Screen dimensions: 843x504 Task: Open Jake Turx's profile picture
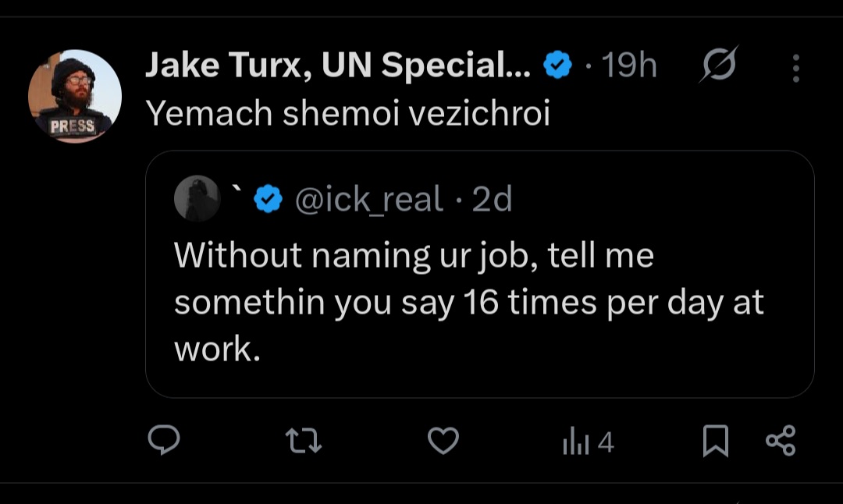(x=75, y=96)
